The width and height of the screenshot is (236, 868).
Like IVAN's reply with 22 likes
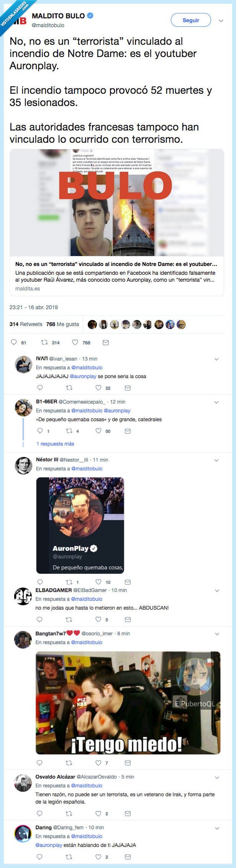pos(98,388)
